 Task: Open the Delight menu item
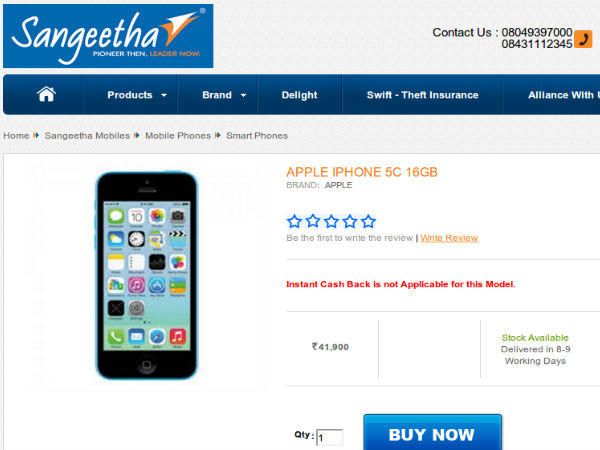(x=299, y=95)
